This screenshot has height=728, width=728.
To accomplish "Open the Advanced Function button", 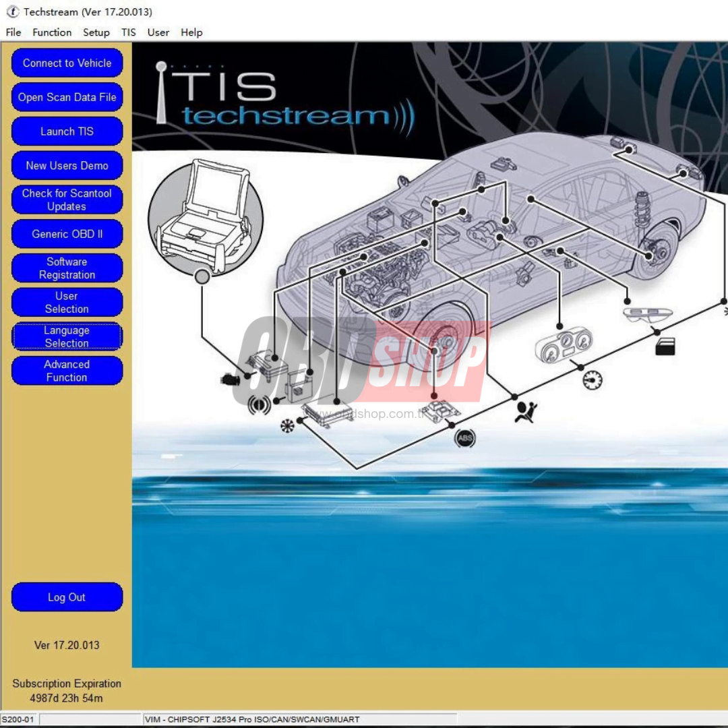I will (67, 371).
